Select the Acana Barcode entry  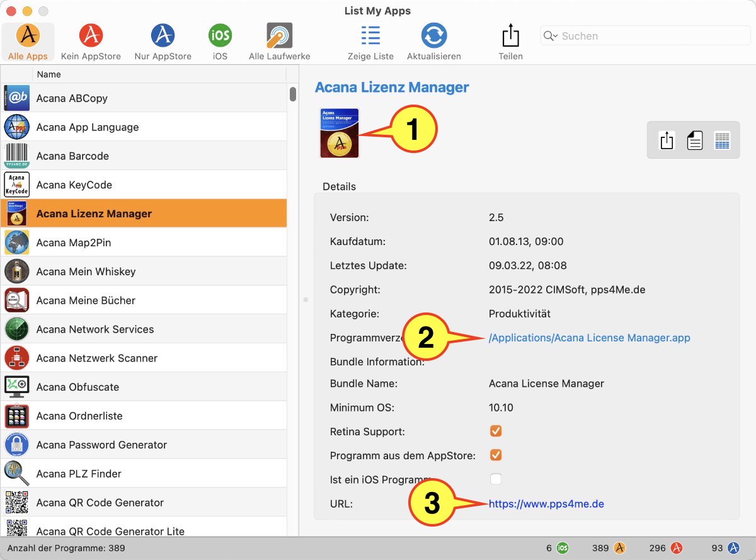pyautogui.click(x=72, y=156)
